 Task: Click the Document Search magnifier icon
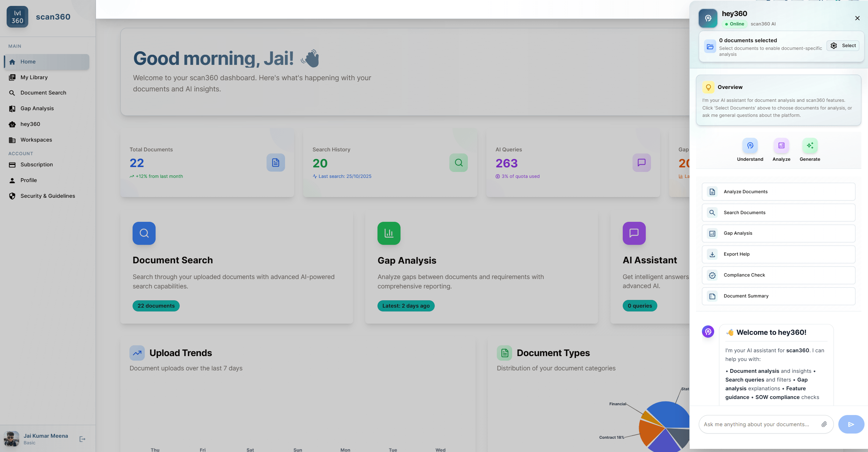144,233
